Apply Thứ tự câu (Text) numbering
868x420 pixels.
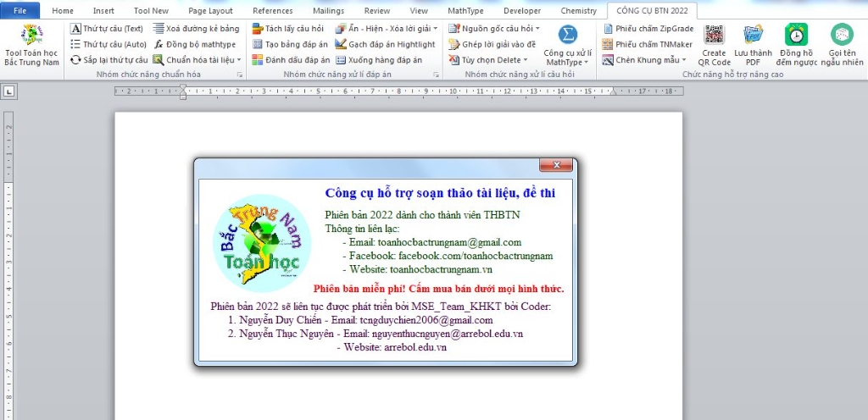107,28
